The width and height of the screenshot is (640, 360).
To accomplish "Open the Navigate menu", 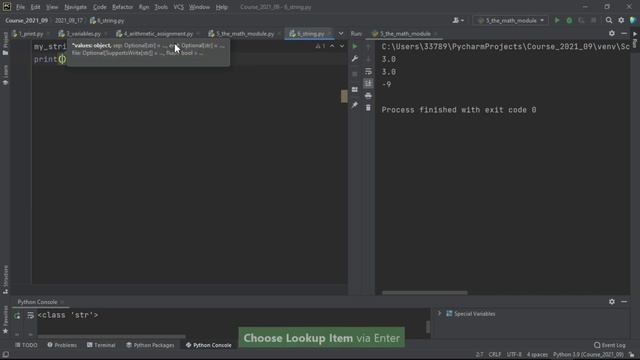I will coord(76,7).
